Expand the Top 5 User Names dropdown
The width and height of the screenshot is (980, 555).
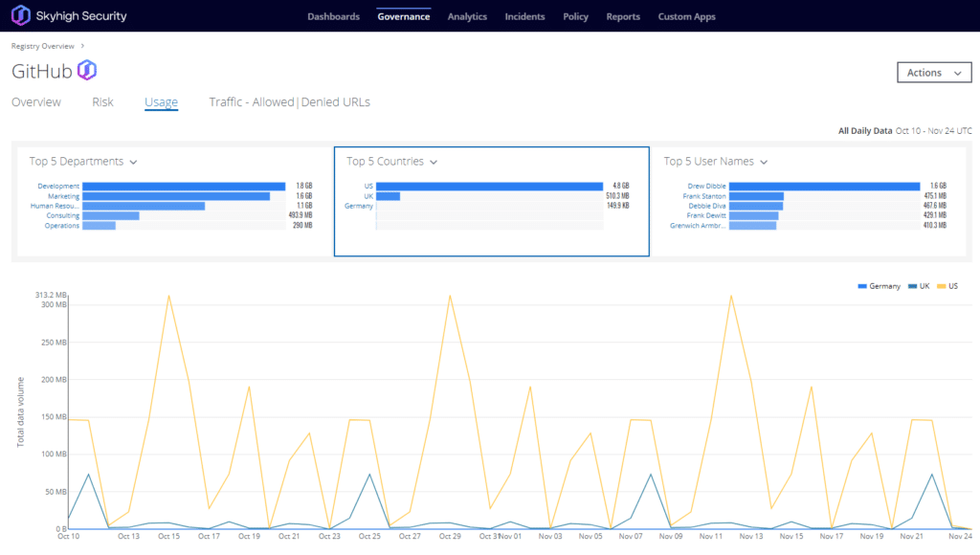tap(764, 162)
